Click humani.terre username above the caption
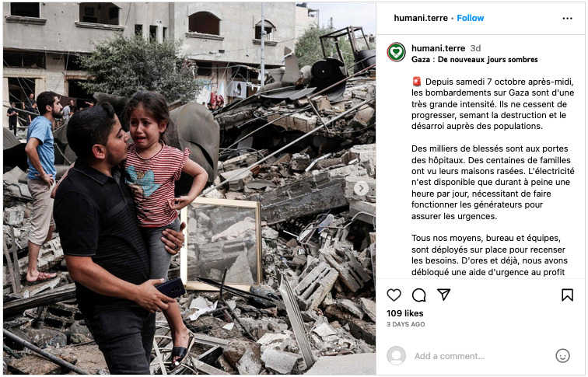Image resolution: width=588 pixels, height=377 pixels. point(438,48)
